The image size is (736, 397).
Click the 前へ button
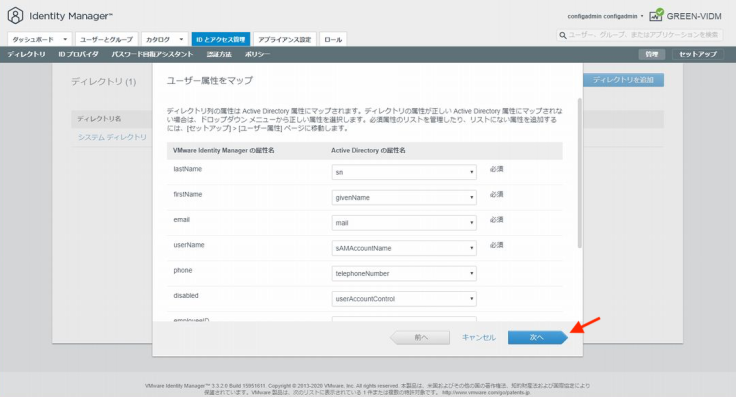421,337
